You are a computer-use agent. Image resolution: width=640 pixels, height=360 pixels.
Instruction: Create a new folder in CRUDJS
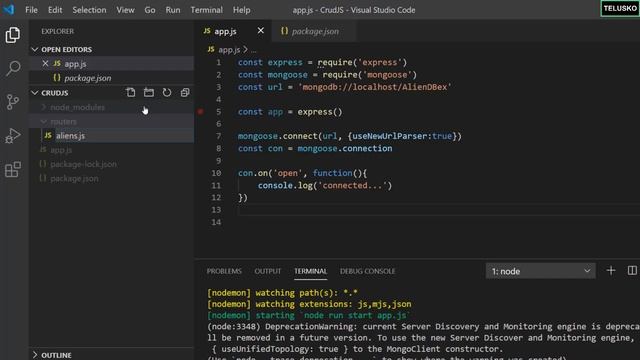pos(149,93)
